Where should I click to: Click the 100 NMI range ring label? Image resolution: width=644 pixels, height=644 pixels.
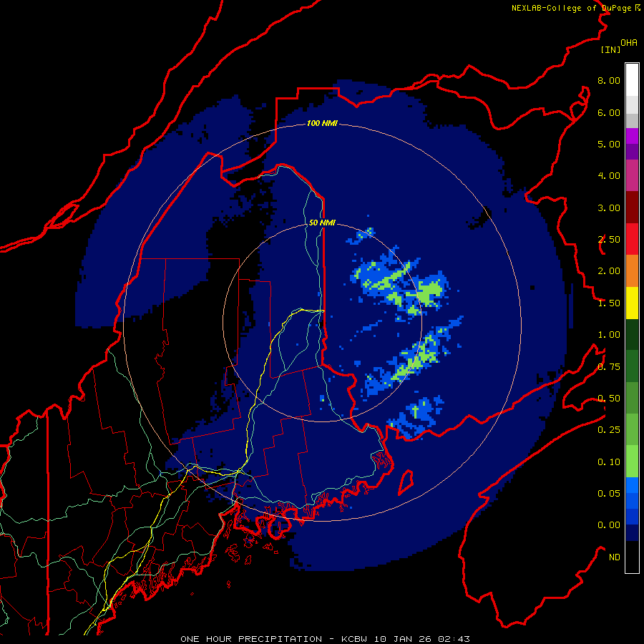pos(322,123)
